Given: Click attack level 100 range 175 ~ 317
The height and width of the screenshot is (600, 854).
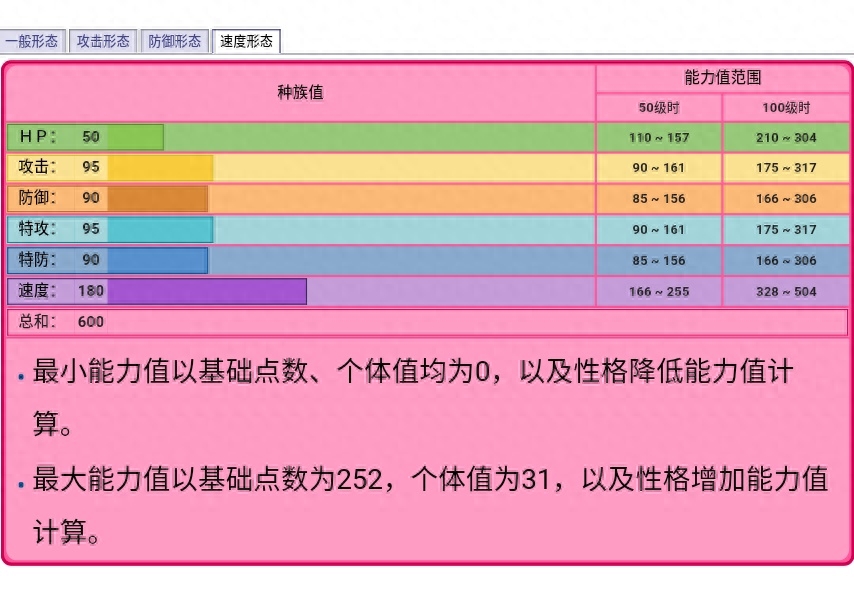Looking at the screenshot, I should click(x=785, y=168).
